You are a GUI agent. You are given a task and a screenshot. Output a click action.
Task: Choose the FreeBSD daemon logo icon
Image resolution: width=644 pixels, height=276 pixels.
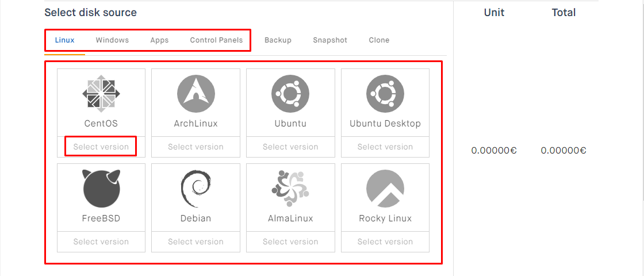[101, 189]
